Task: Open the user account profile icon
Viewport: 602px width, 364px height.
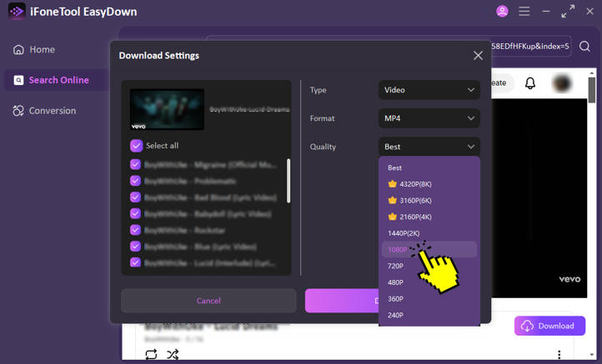Action: click(502, 11)
